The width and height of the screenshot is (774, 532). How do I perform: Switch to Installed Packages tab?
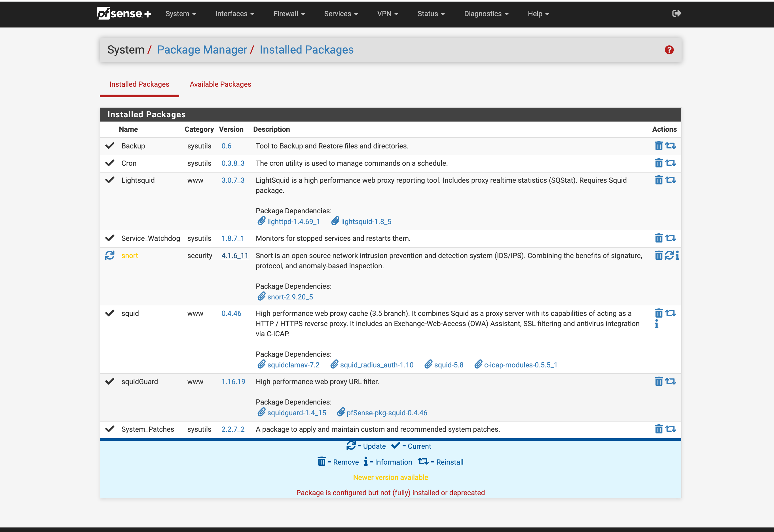[139, 84]
